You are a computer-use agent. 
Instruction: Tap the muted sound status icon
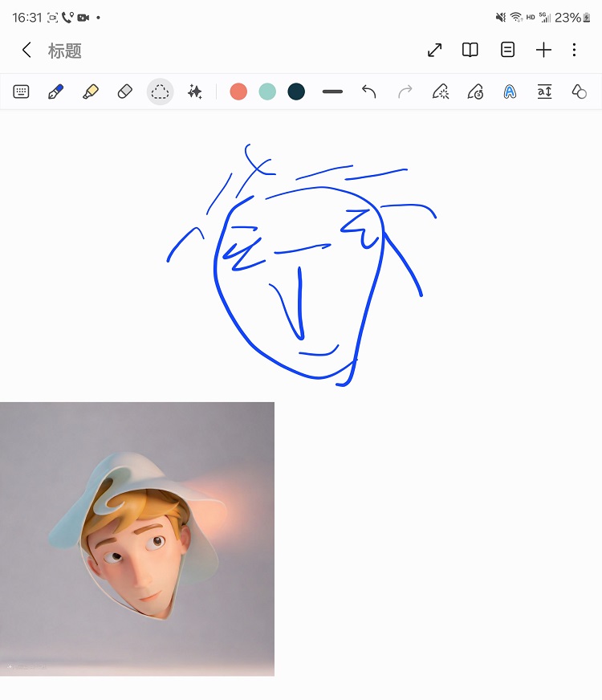coord(501,17)
